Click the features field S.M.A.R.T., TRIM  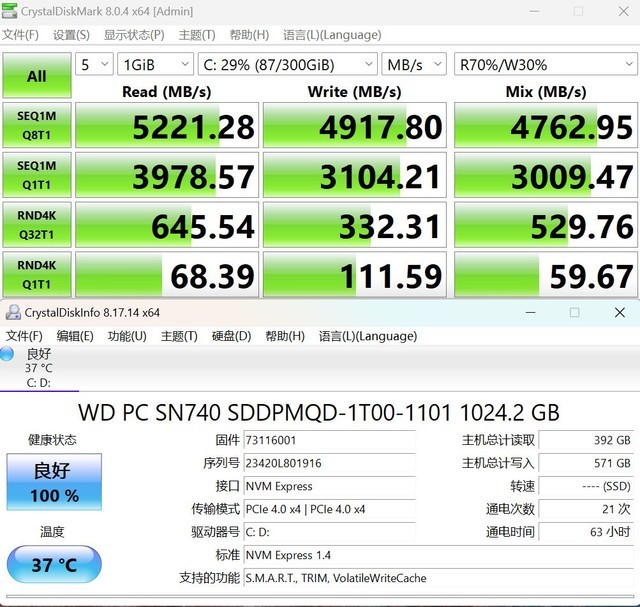[x=438, y=578]
